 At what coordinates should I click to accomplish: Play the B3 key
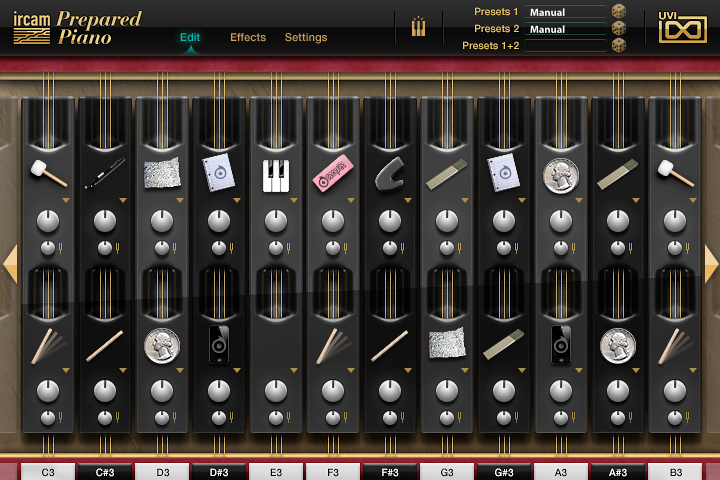pyautogui.click(x=675, y=472)
